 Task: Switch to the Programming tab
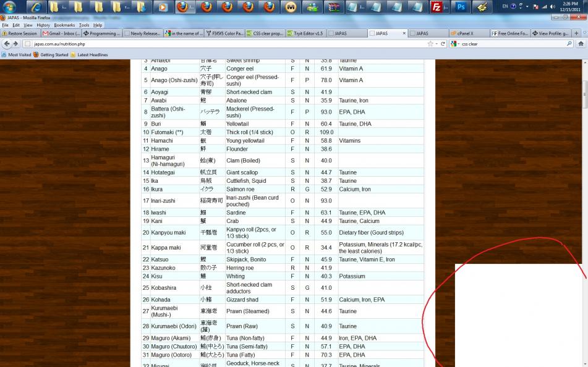(x=101, y=33)
